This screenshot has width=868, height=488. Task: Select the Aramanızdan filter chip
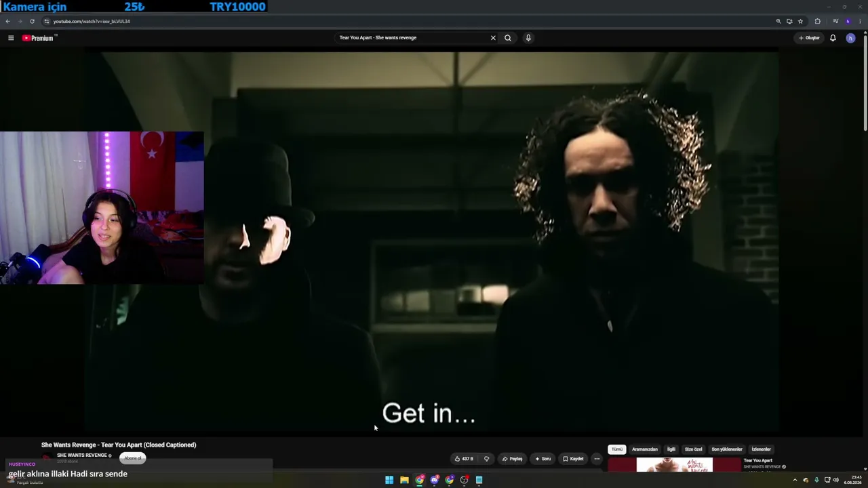[645, 449]
